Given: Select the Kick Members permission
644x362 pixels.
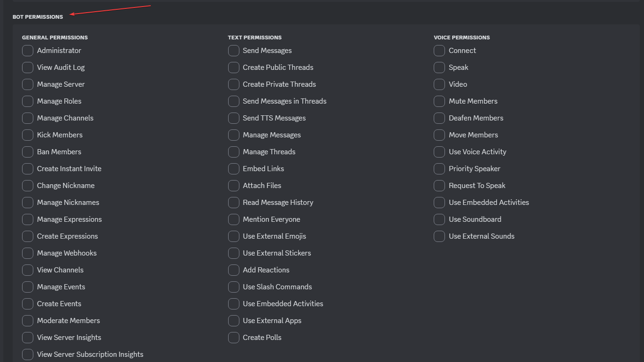Looking at the screenshot, I should click(x=28, y=135).
